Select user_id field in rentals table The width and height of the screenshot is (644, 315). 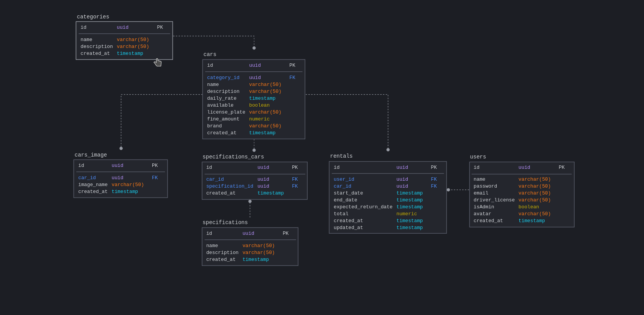[x=344, y=179]
